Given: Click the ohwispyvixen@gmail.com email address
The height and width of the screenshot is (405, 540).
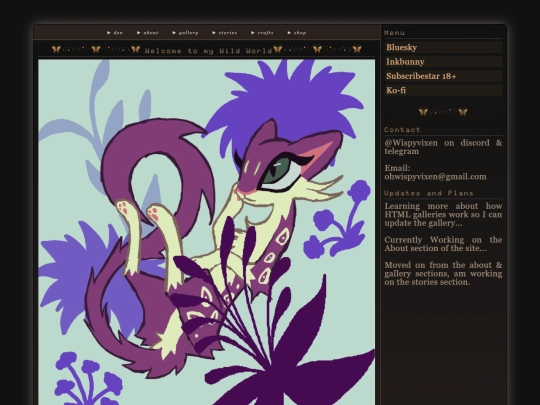Looking at the screenshot, I should [435, 177].
